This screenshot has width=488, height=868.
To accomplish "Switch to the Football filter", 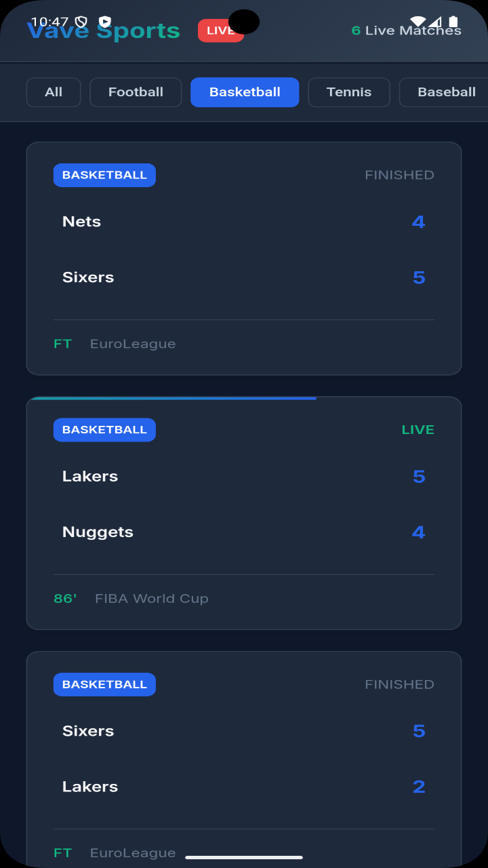I will click(x=136, y=92).
